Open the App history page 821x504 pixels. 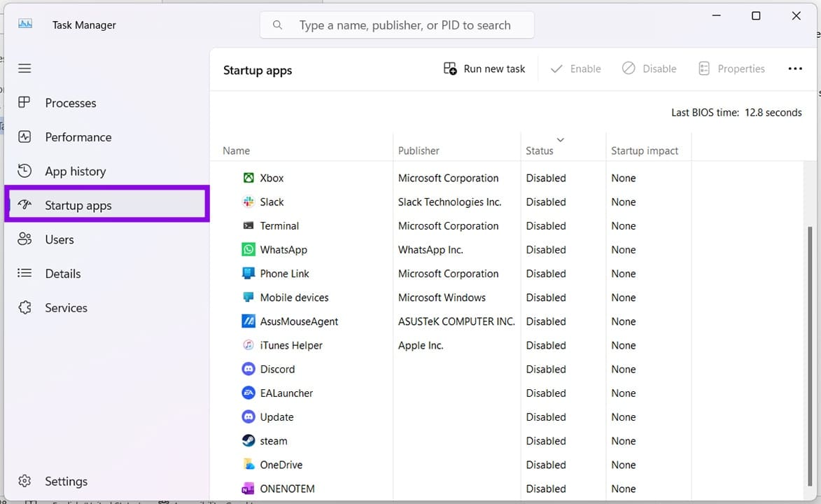107,171
